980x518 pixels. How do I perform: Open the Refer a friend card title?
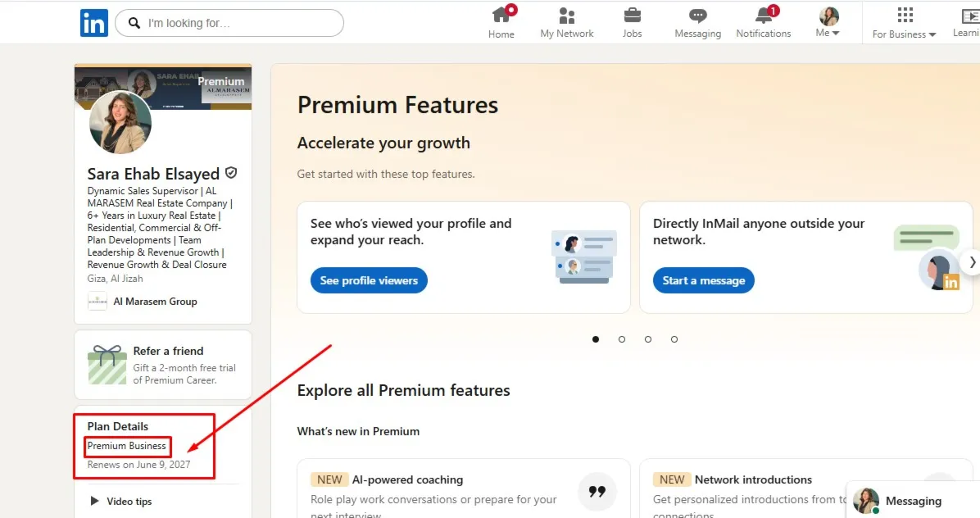coord(168,351)
